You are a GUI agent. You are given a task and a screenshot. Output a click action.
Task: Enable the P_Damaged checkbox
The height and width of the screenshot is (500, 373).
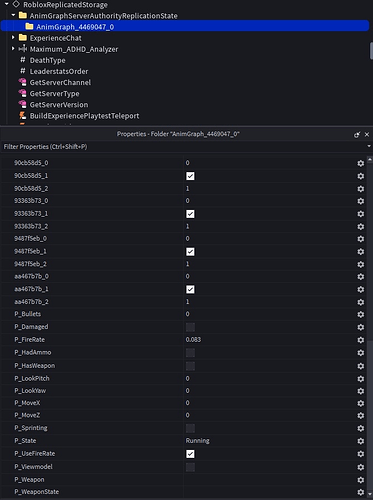[x=190, y=327]
